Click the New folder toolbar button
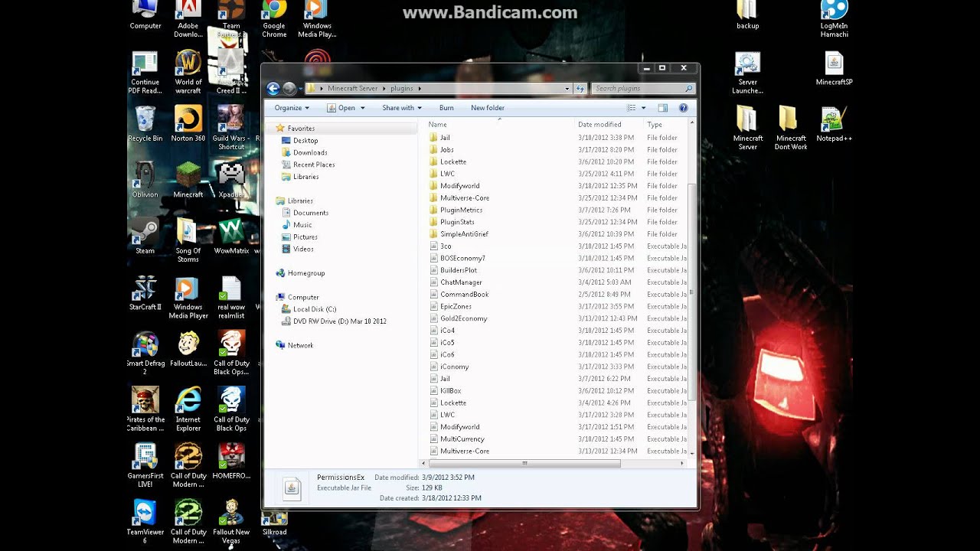Screen dimensions: 980x551 click(x=487, y=108)
